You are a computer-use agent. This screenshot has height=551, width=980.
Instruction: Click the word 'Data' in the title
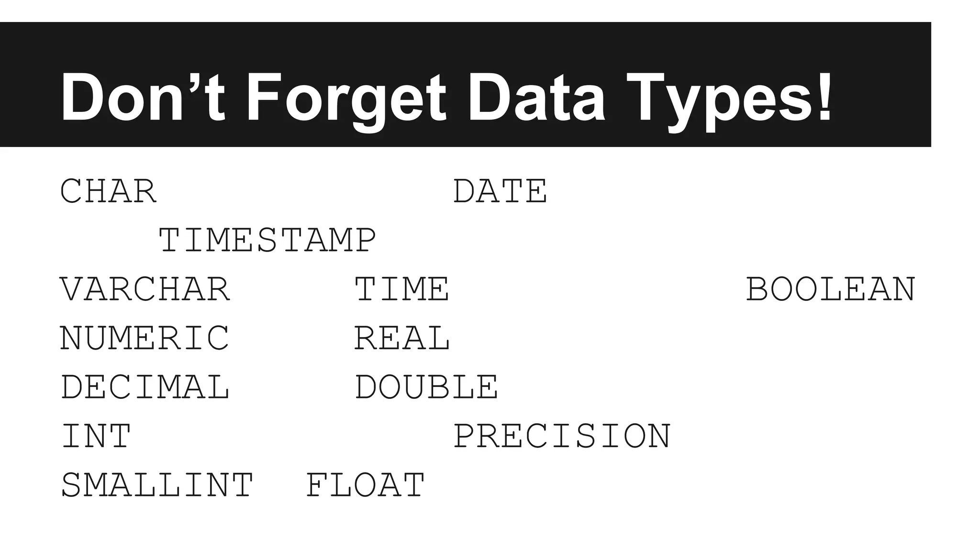(536, 98)
